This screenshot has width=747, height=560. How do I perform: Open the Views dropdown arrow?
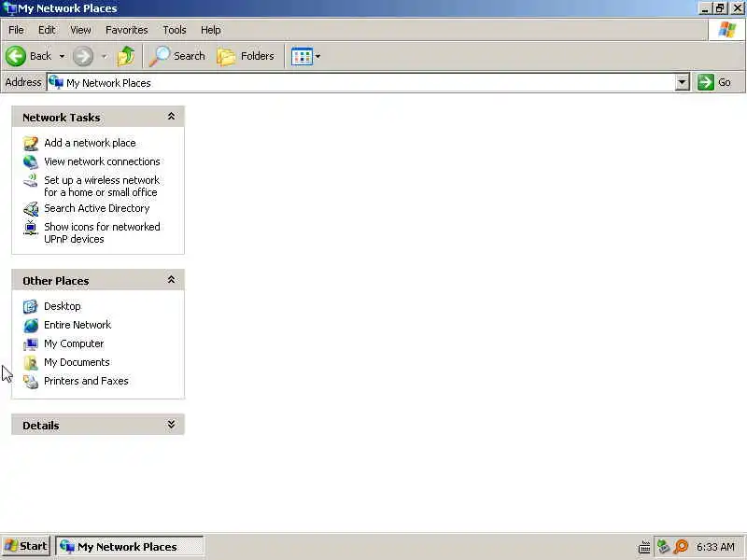(317, 57)
